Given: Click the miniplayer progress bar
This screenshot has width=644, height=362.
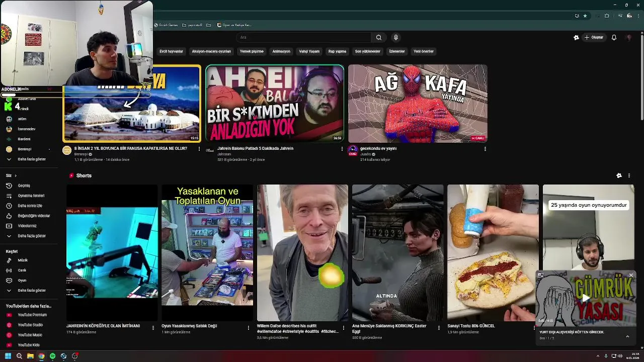Looking at the screenshot, I should [x=586, y=326].
